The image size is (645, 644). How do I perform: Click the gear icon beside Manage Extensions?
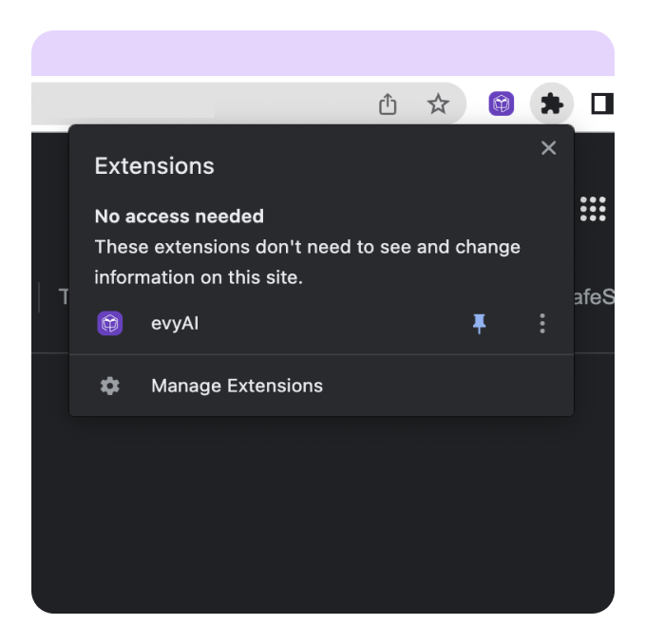110,386
